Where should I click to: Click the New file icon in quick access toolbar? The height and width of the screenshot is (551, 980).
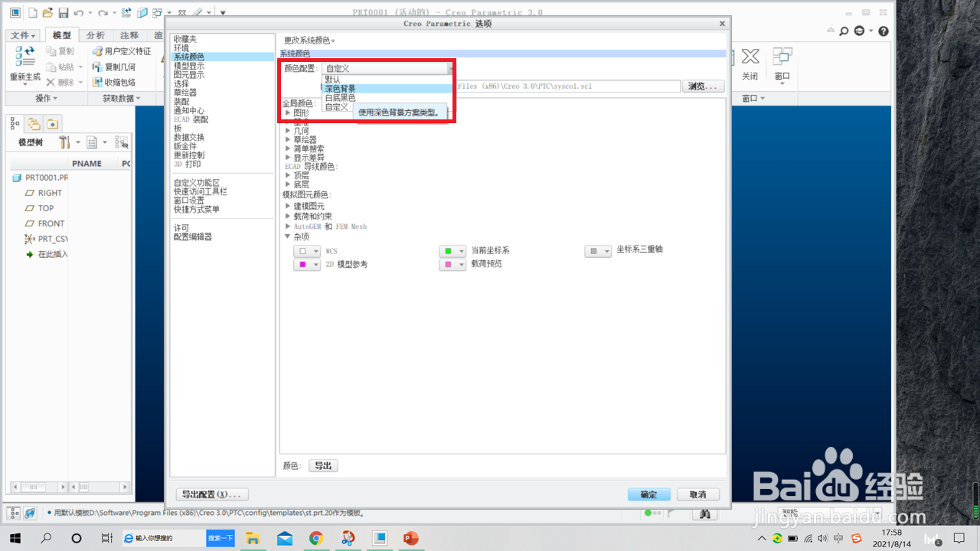pos(33,12)
